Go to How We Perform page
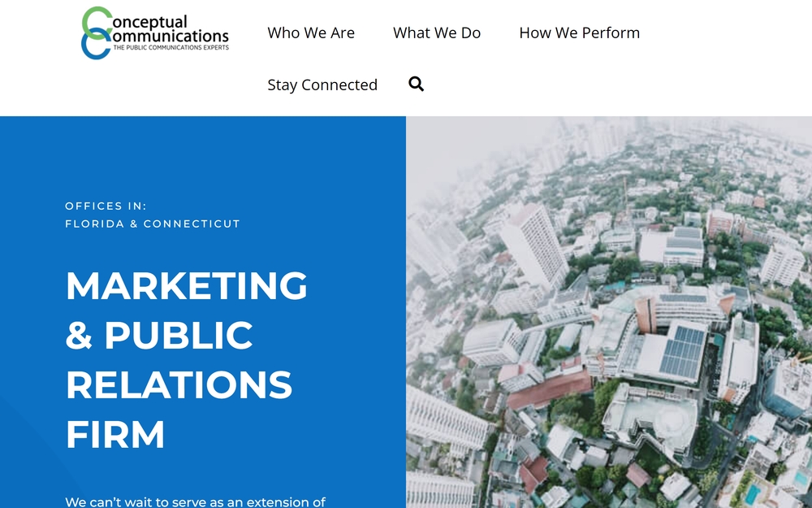Screen dimensions: 812x508 pyautogui.click(x=580, y=33)
